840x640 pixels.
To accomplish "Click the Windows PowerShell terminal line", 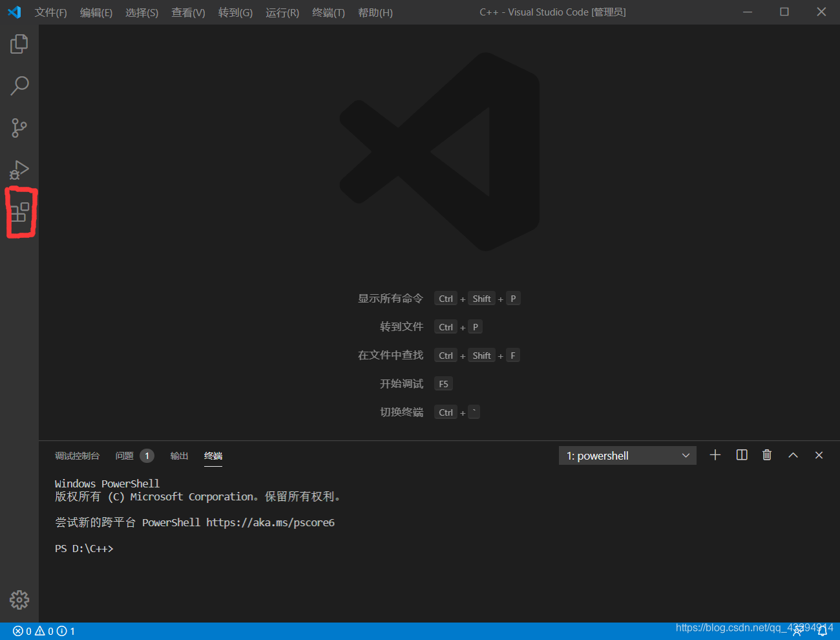I will point(107,484).
